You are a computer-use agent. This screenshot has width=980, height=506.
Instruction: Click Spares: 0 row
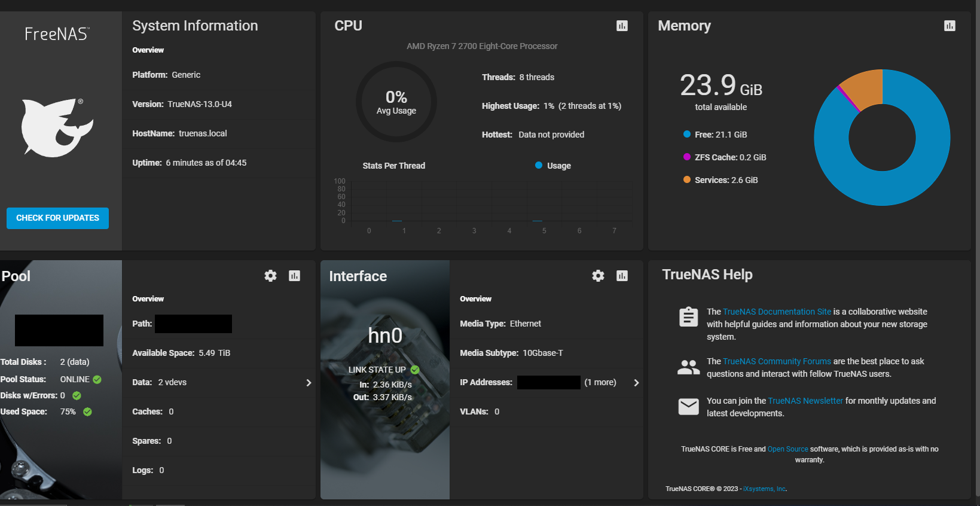click(x=219, y=441)
